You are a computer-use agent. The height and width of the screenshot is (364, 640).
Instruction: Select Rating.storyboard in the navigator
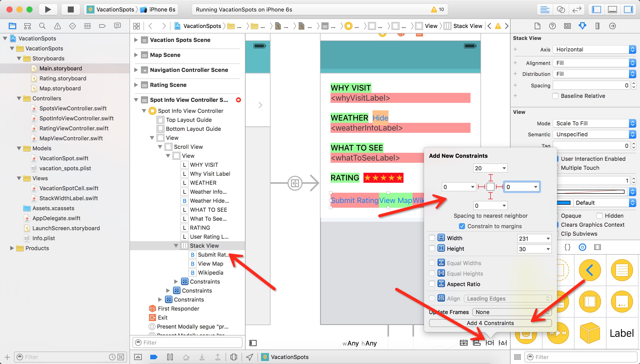[x=62, y=78]
